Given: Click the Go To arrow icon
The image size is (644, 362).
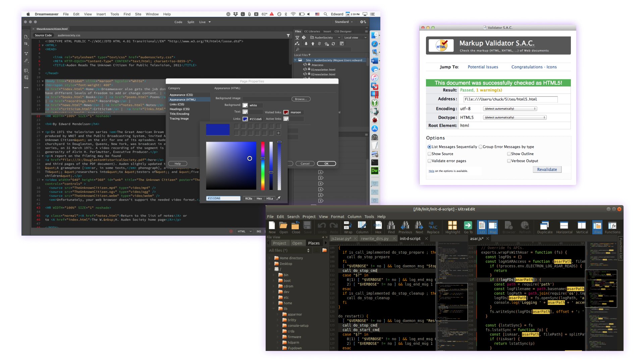Looking at the screenshot, I should point(468,226).
